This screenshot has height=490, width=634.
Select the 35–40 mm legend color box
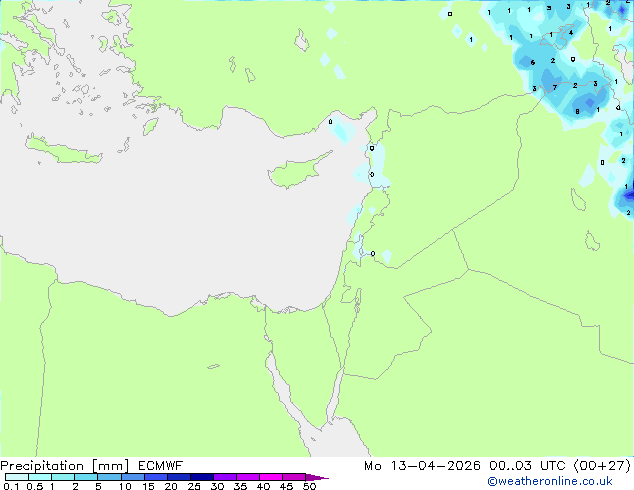tap(248, 477)
